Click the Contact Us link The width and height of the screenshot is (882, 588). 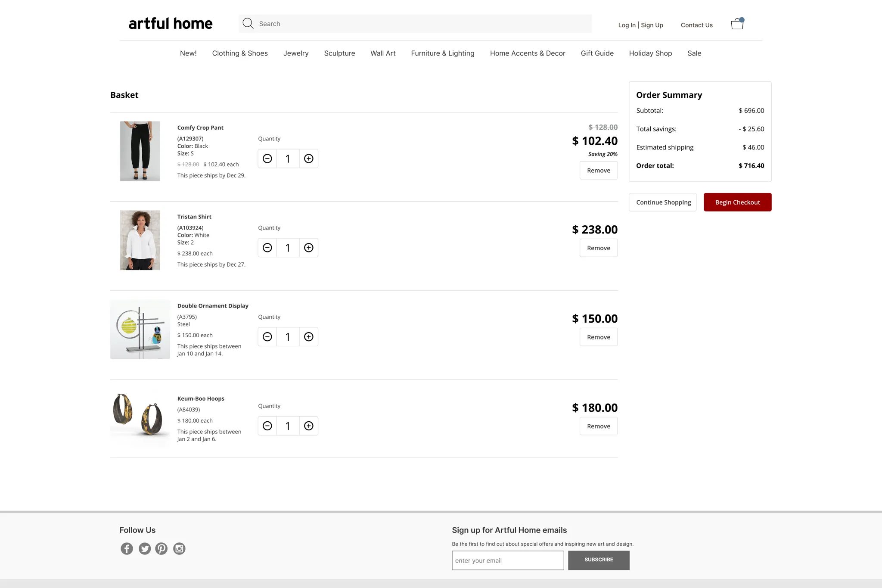click(x=696, y=25)
